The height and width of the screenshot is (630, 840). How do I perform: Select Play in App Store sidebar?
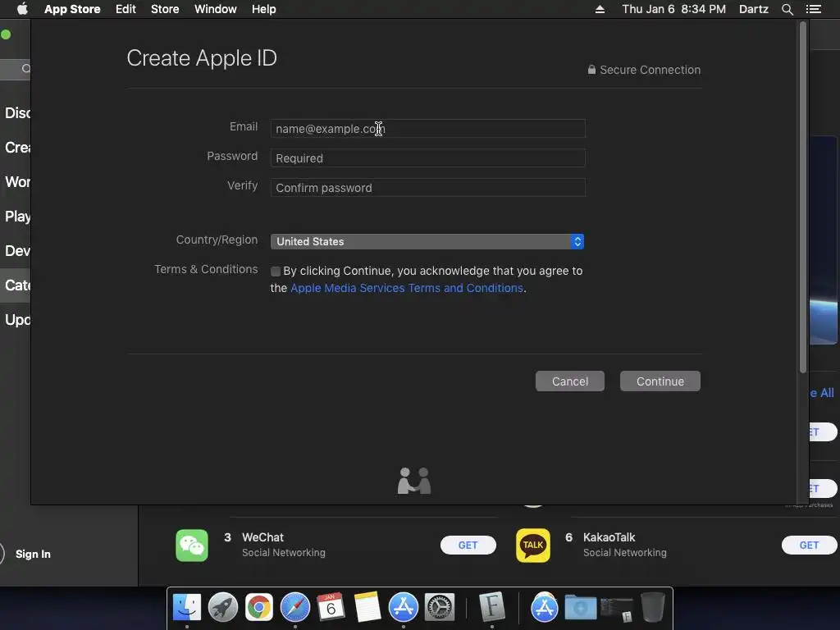[16, 217]
